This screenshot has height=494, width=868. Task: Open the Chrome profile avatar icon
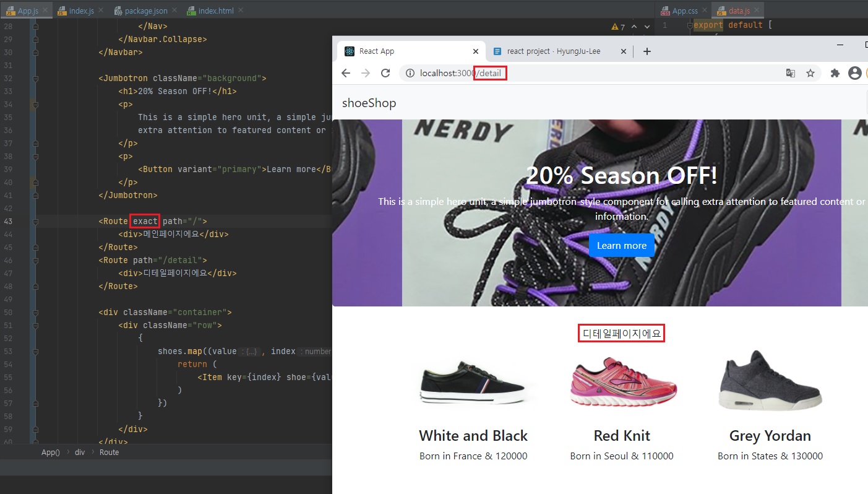click(x=855, y=73)
